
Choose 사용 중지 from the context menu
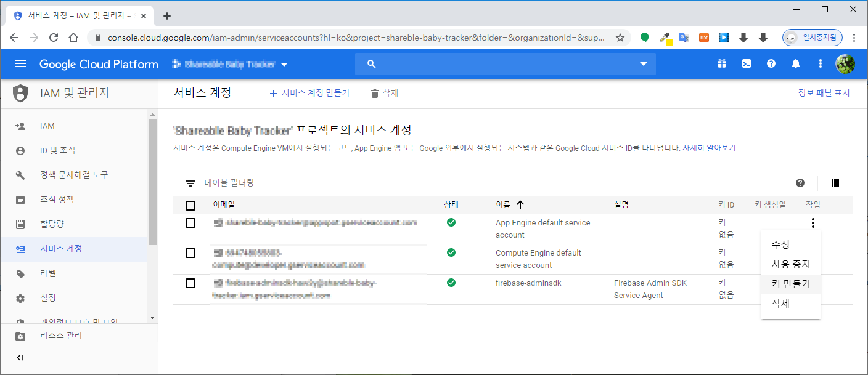[791, 264]
